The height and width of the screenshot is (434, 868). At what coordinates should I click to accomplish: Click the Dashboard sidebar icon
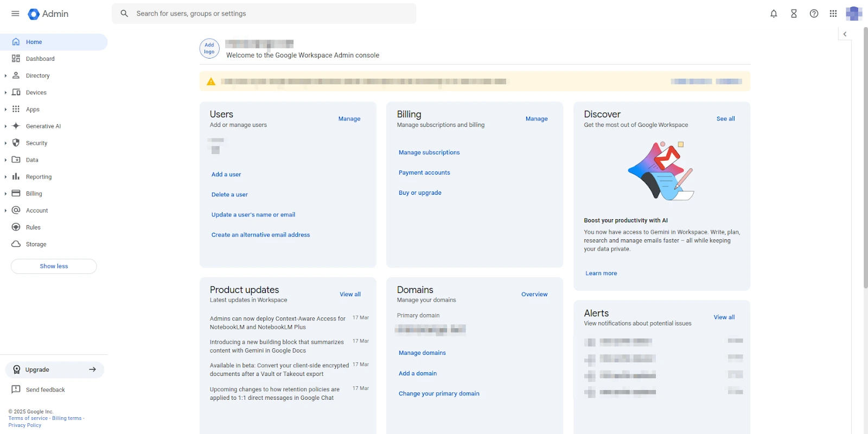coord(16,59)
